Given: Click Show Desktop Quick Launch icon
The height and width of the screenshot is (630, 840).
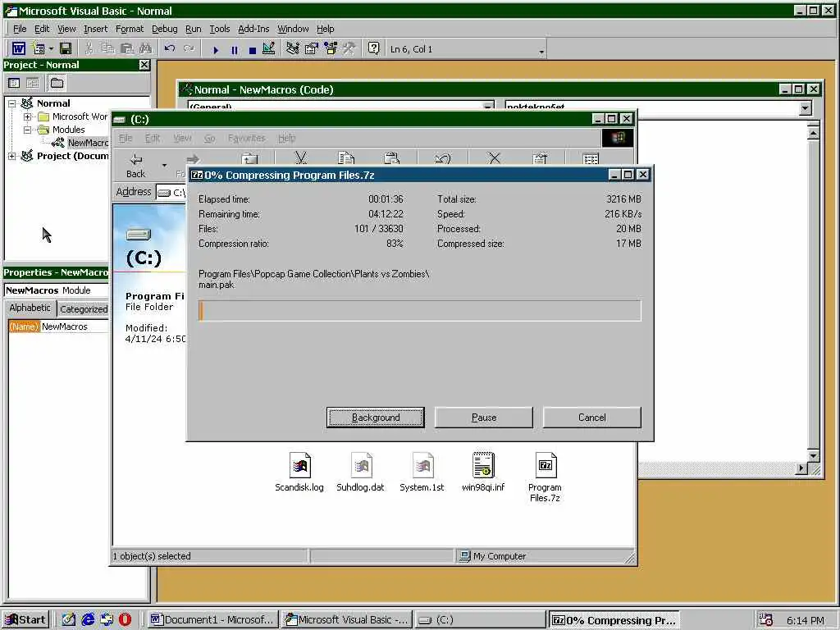Looking at the screenshot, I should tap(69, 620).
